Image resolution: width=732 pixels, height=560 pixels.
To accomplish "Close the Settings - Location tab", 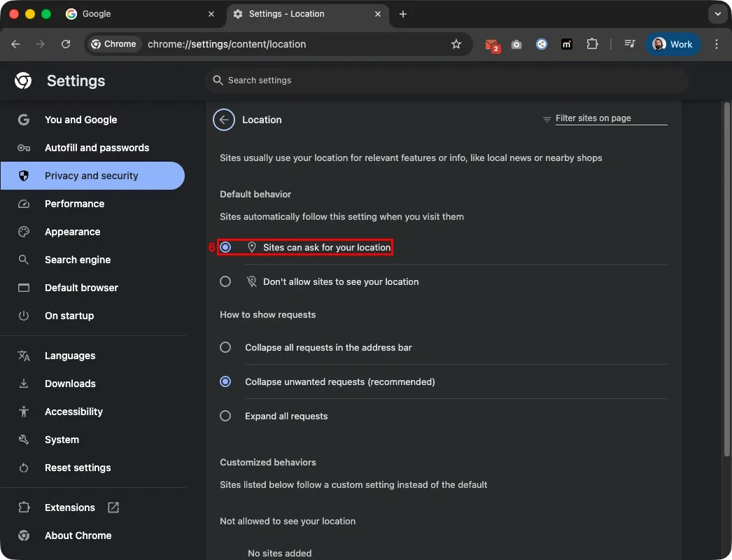I will point(378,14).
